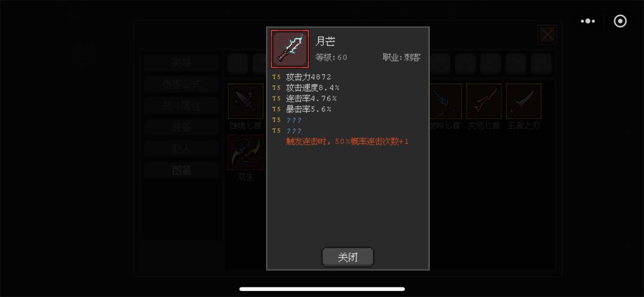Select the 龙吟匕首 blue dagger thumbnail
Screen dimensions: 644x297
(445, 101)
